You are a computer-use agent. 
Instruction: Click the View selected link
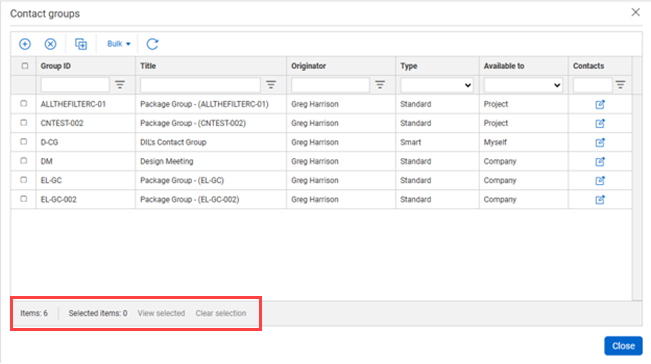coord(161,313)
